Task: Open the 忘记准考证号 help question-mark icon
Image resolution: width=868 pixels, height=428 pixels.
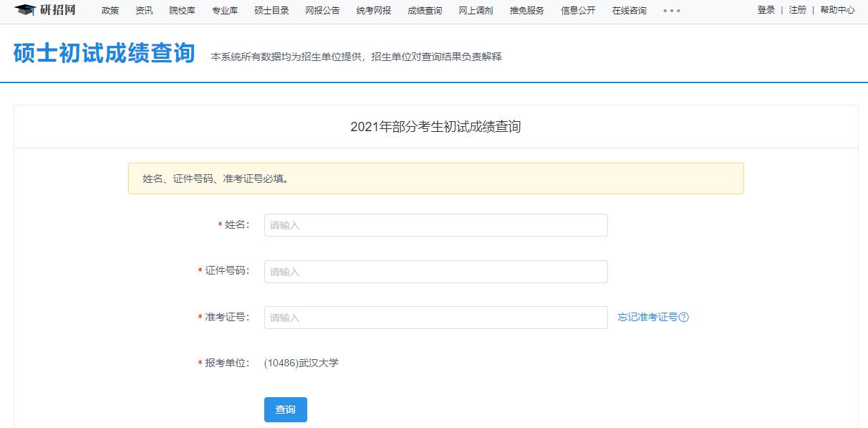Action: (682, 316)
